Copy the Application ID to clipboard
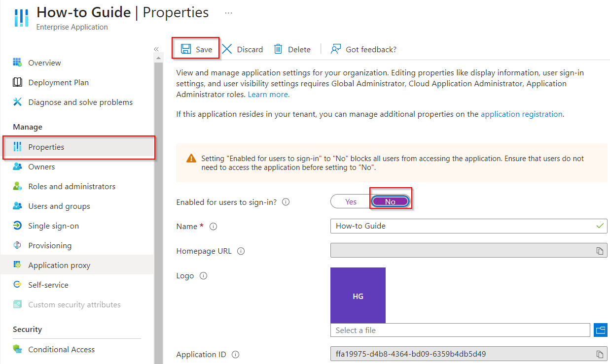 [600, 354]
